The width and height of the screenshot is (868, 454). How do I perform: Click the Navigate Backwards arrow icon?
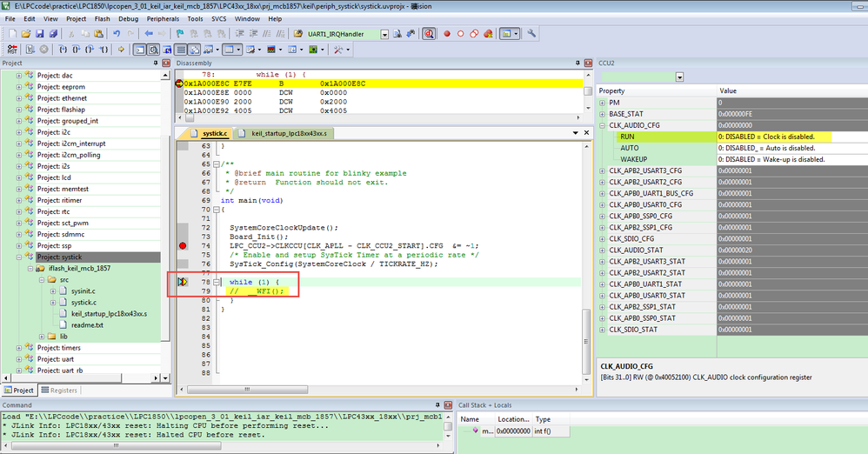[149, 34]
